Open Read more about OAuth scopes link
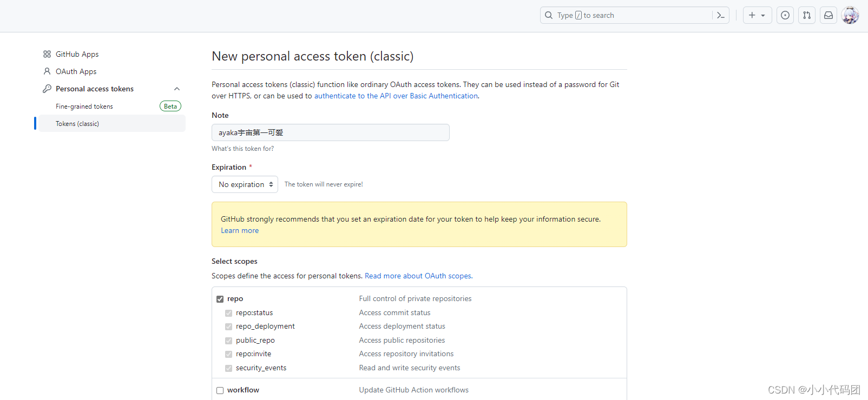Screen dimensions: 868x400 tap(418, 276)
